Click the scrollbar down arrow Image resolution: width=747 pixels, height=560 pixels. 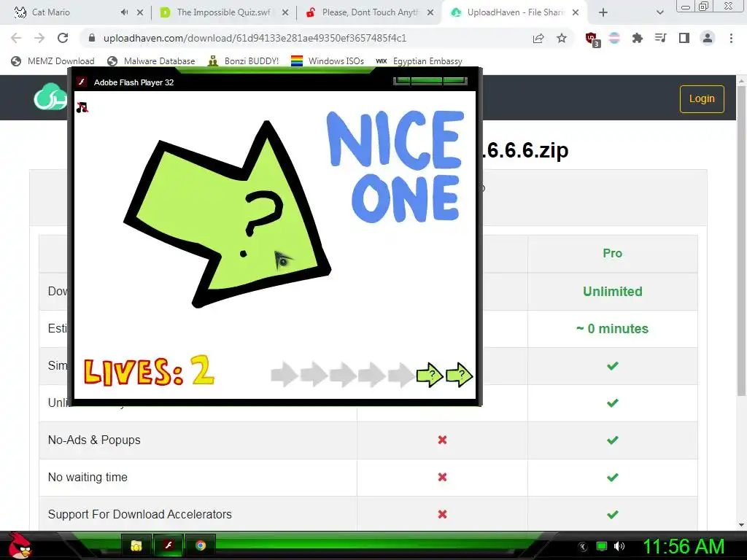point(741,526)
